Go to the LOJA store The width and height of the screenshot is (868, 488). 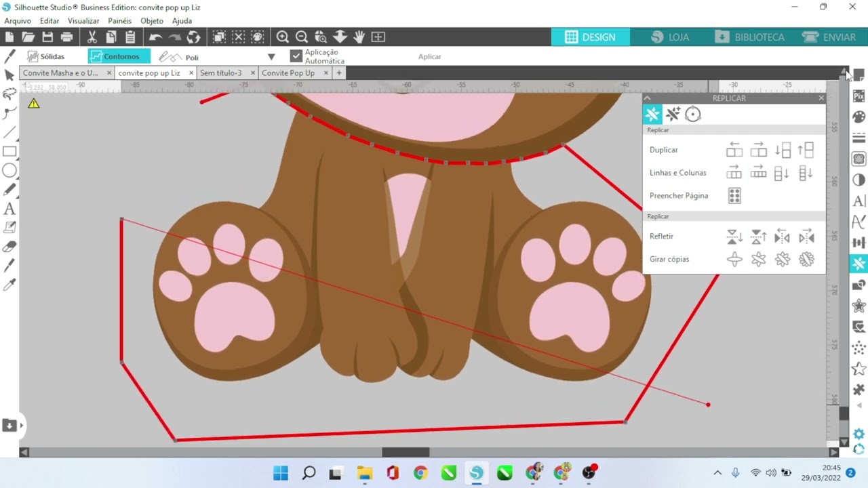669,37
